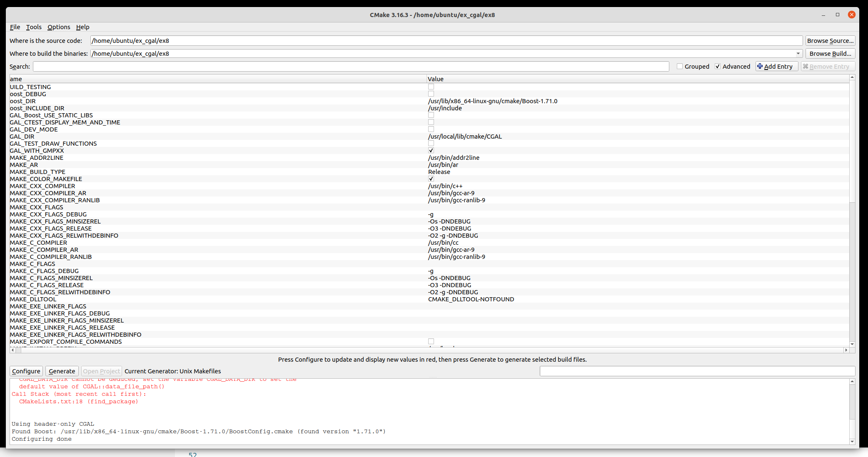Click the Browse Source button
The image size is (868, 457).
click(830, 41)
